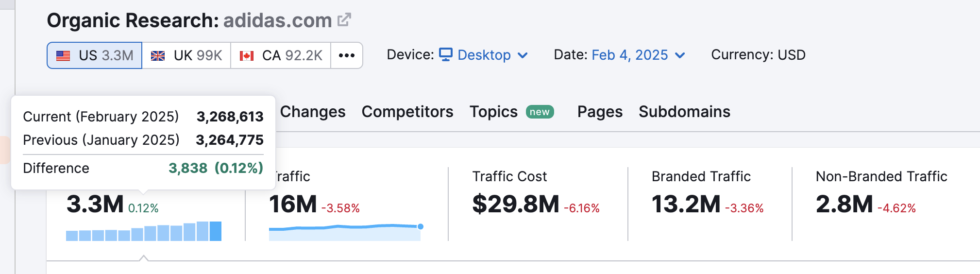Image resolution: width=980 pixels, height=274 pixels.
Task: Click the US flag icon
Action: [63, 56]
